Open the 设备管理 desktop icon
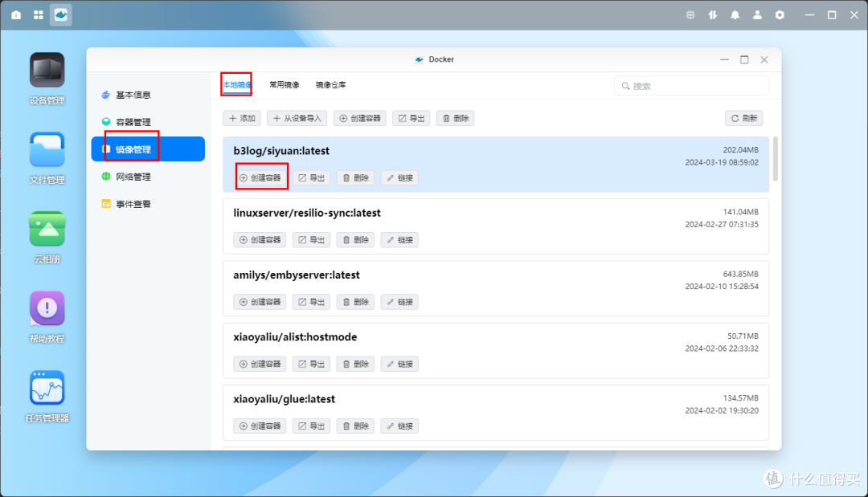868x497 pixels. click(x=47, y=71)
